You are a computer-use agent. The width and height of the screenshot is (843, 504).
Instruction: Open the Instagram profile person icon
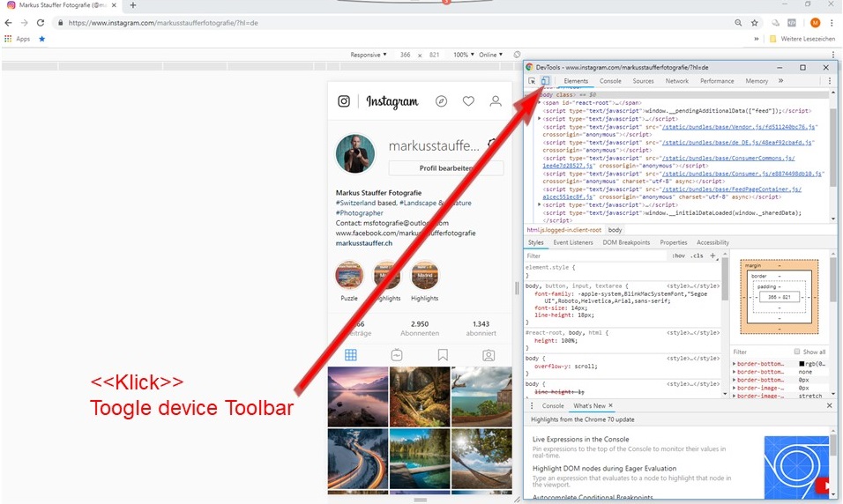pyautogui.click(x=496, y=101)
